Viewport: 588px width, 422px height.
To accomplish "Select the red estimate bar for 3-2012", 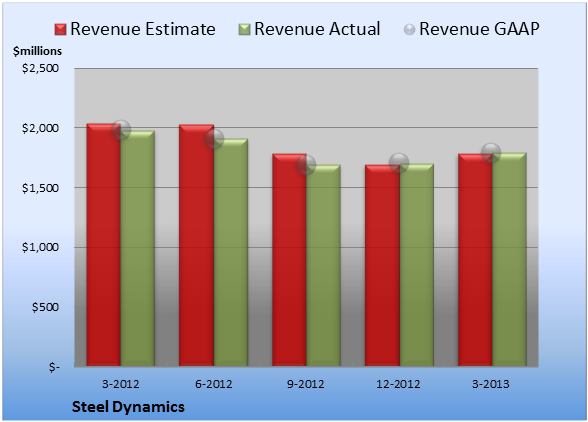I will (x=104, y=245).
